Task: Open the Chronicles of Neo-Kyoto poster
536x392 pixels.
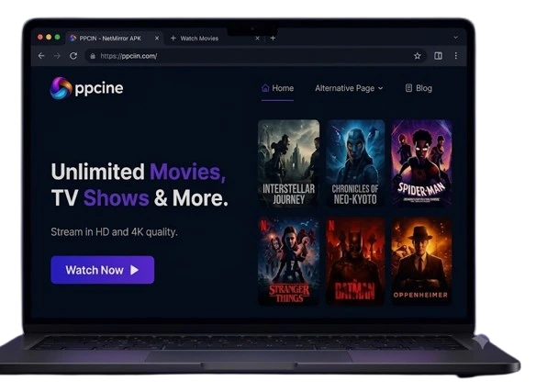Action: coord(355,163)
